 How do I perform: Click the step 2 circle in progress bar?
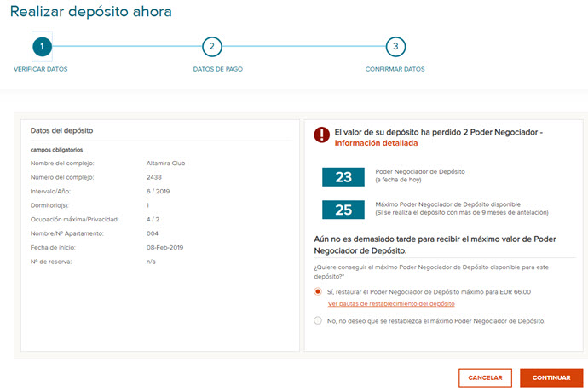211,47
